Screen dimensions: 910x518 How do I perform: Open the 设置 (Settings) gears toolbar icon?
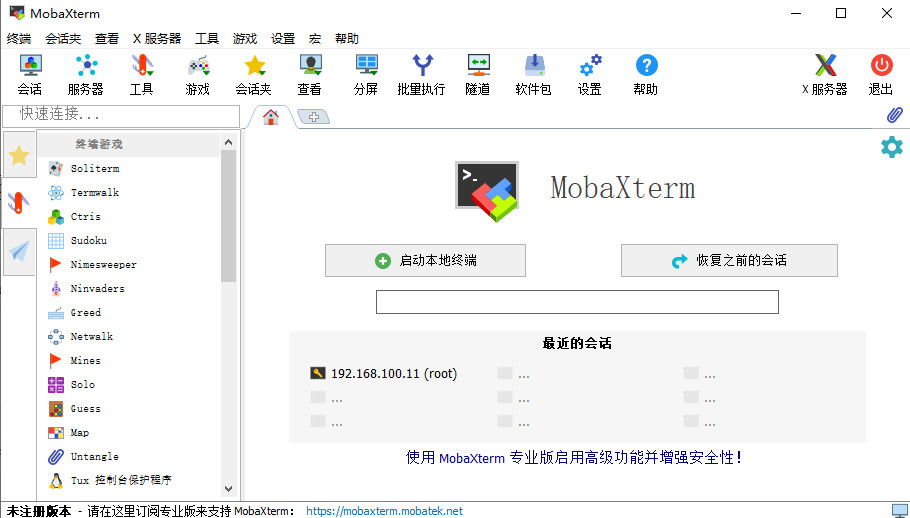tap(590, 75)
